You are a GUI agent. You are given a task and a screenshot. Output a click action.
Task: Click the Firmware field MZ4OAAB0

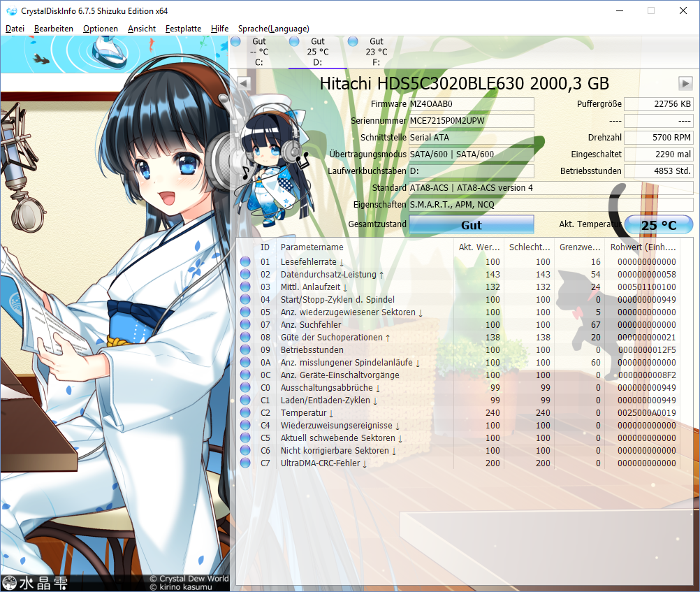click(472, 104)
